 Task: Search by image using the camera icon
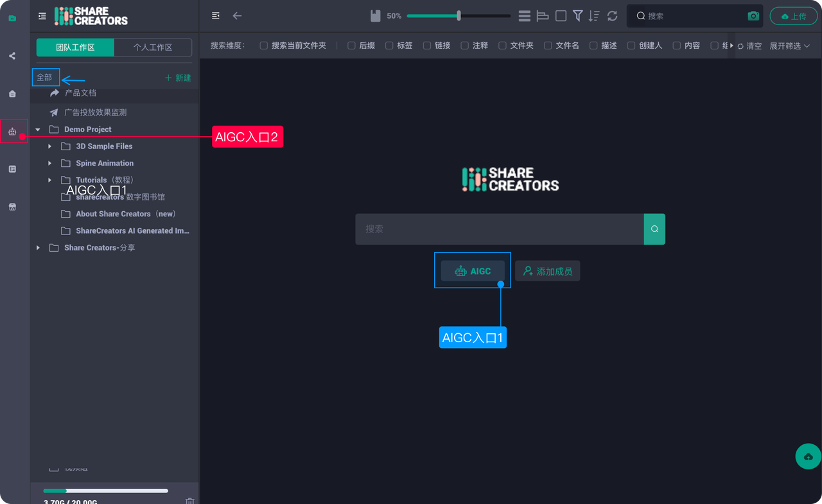click(x=753, y=15)
